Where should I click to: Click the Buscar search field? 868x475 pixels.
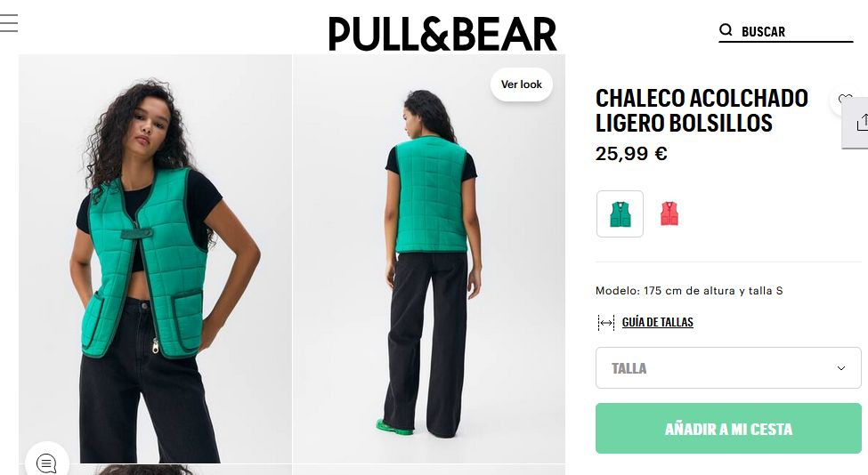[x=786, y=31]
